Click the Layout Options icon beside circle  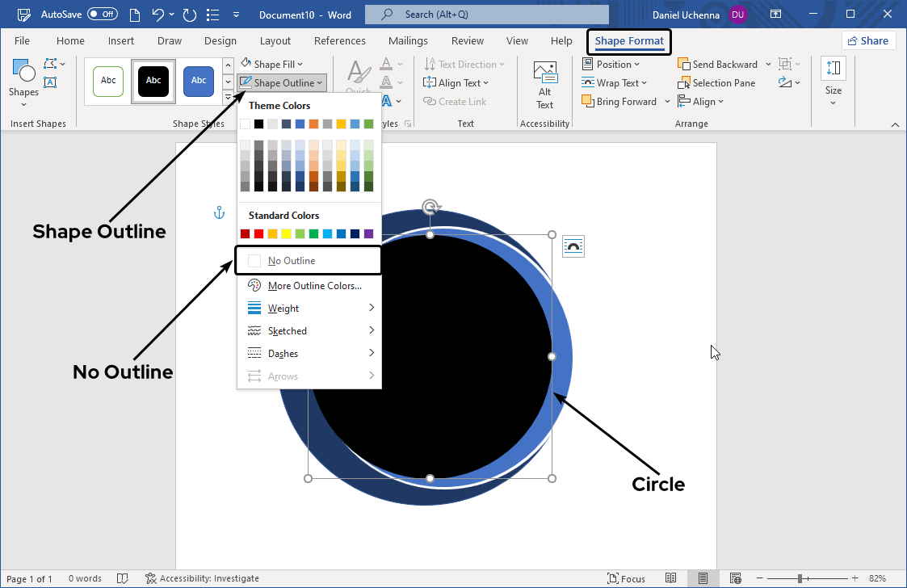[573, 246]
